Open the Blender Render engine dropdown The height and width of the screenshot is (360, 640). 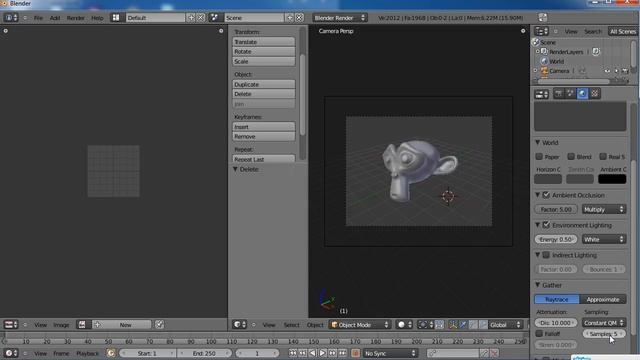coord(340,18)
